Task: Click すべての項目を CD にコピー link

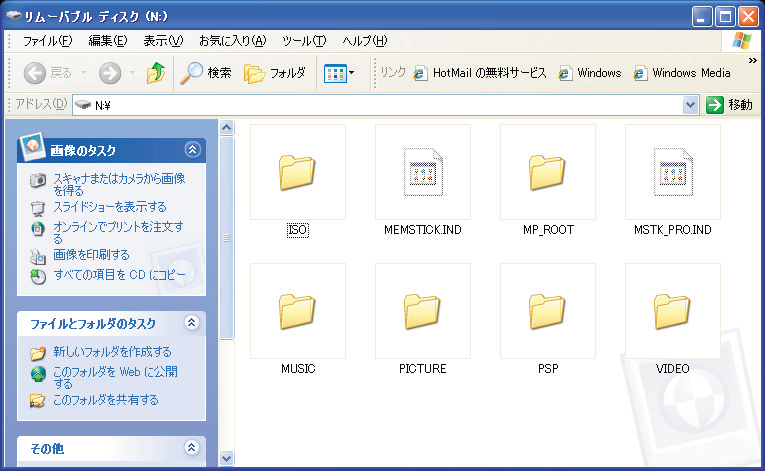Action: (120, 275)
